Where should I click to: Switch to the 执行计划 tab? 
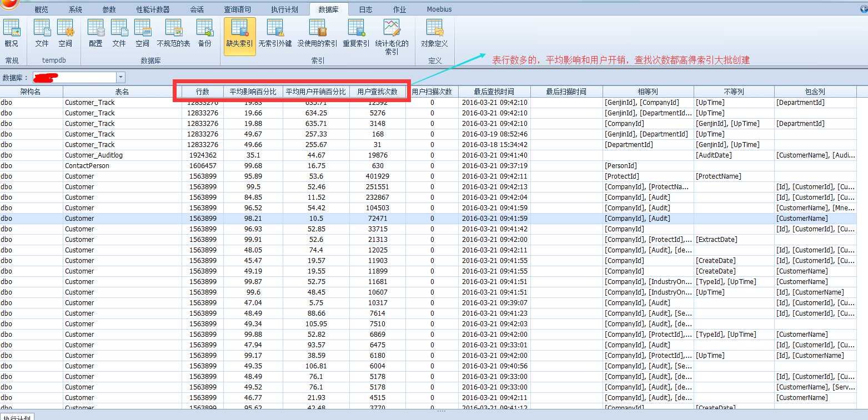tap(284, 9)
